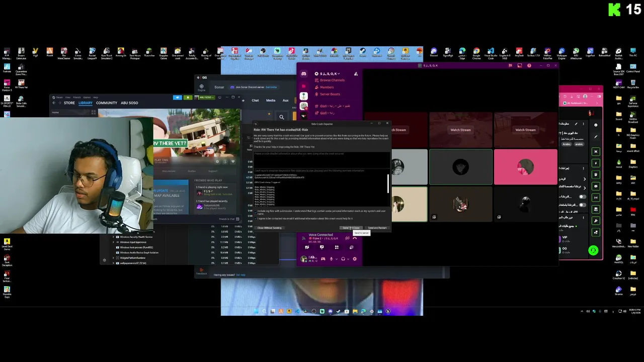Click the rightmost 'Watch Stream' button
Image resolution: width=644 pixels, height=362 pixels.
click(x=525, y=130)
